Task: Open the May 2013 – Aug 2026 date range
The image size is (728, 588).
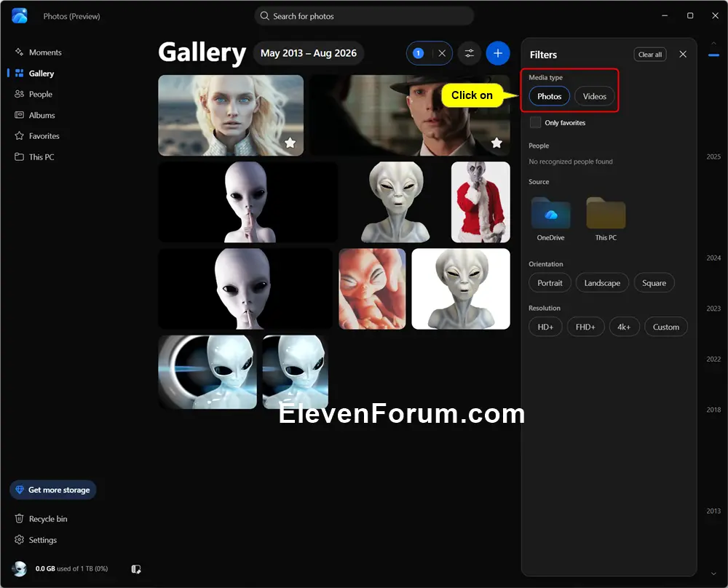Action: (x=308, y=53)
